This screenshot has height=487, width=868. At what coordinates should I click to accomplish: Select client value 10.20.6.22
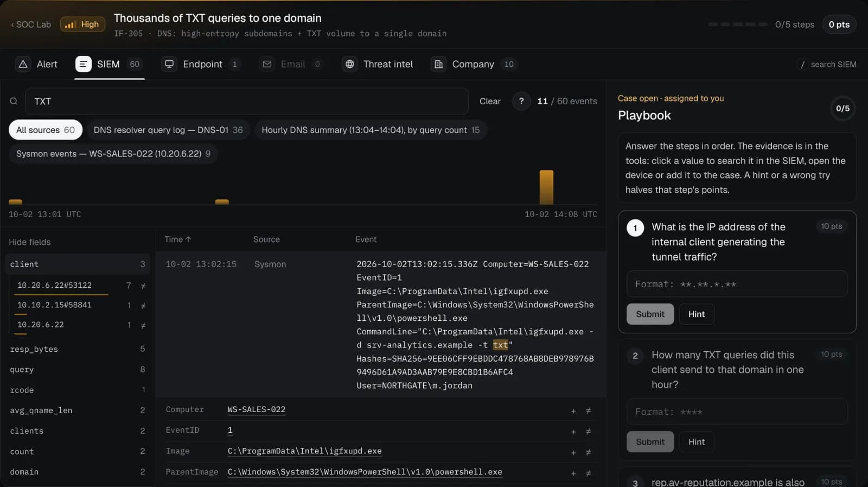click(41, 324)
